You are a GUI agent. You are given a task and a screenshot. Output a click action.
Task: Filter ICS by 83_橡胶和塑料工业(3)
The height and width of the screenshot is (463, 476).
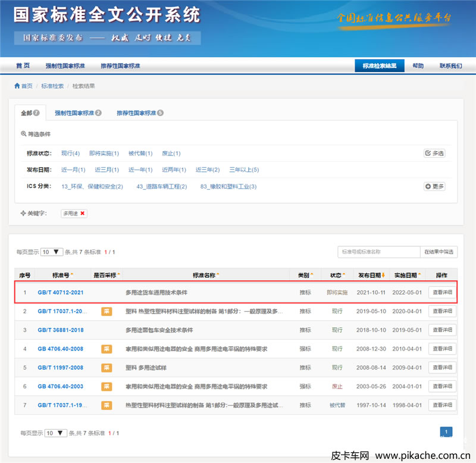click(228, 186)
